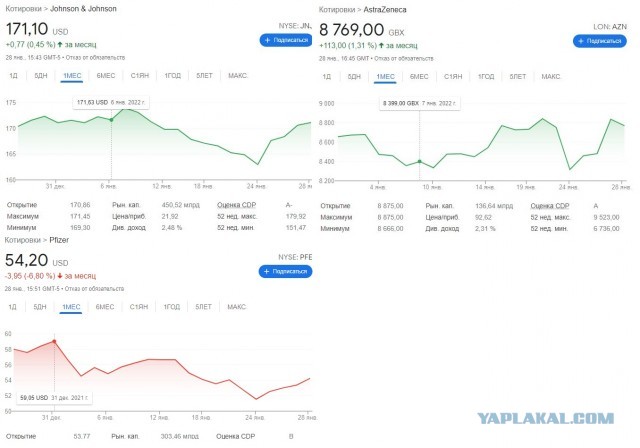The image size is (640, 448).
Task: Open Котировки breadcrumb above Johnson & Johnson
Action: pos(23,9)
